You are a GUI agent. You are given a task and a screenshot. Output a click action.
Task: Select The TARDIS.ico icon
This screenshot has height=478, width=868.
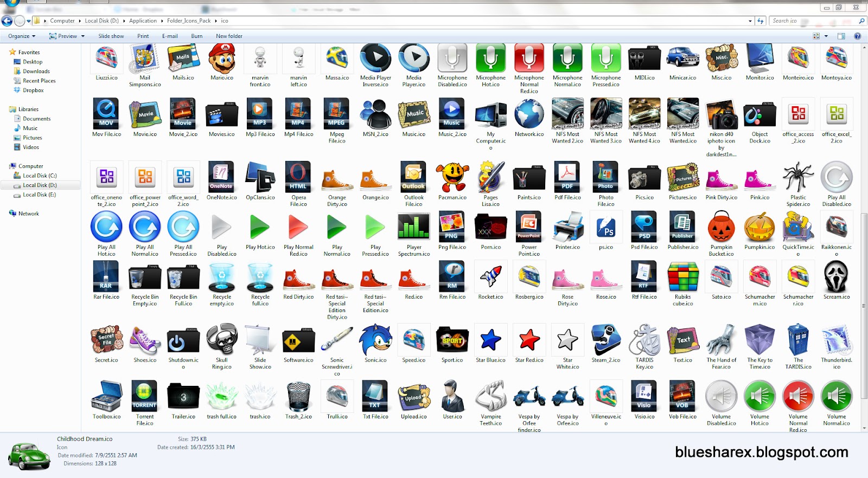click(x=798, y=340)
